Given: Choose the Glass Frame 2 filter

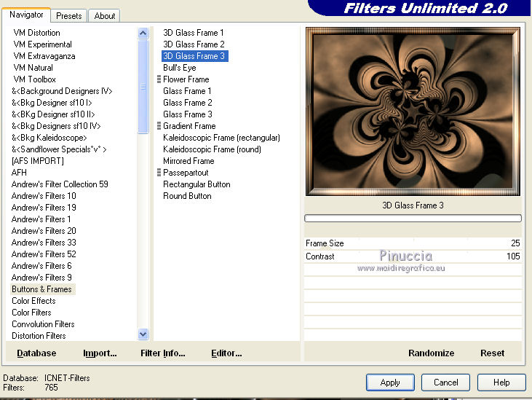Looking at the screenshot, I should click(x=188, y=103).
